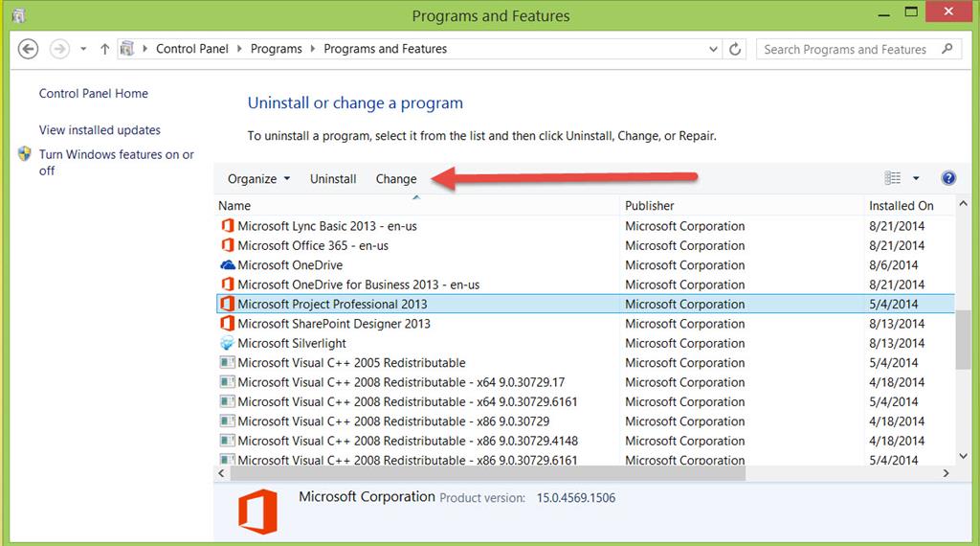Click the shield icon beside Windows features
The width and height of the screenshot is (980, 546).
(x=24, y=154)
